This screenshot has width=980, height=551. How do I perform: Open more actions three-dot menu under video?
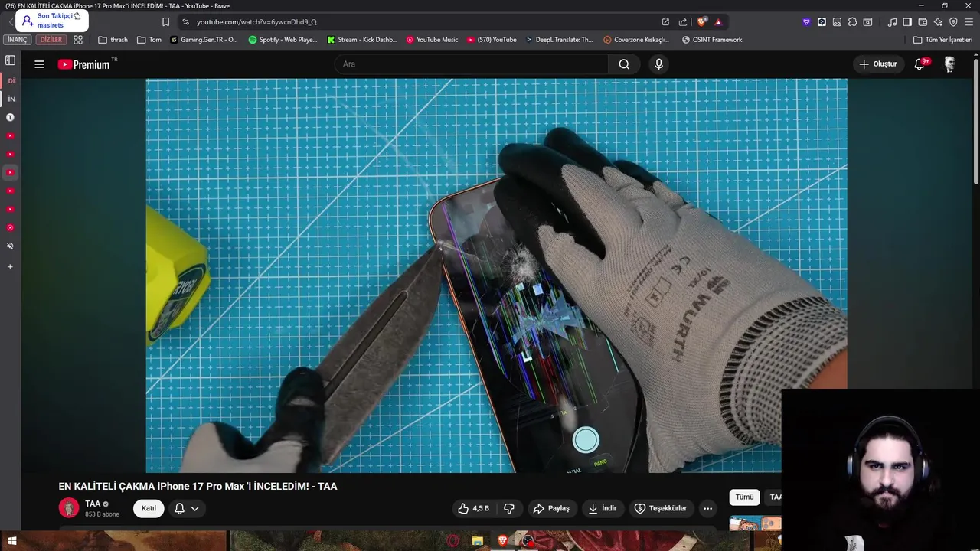(x=707, y=508)
